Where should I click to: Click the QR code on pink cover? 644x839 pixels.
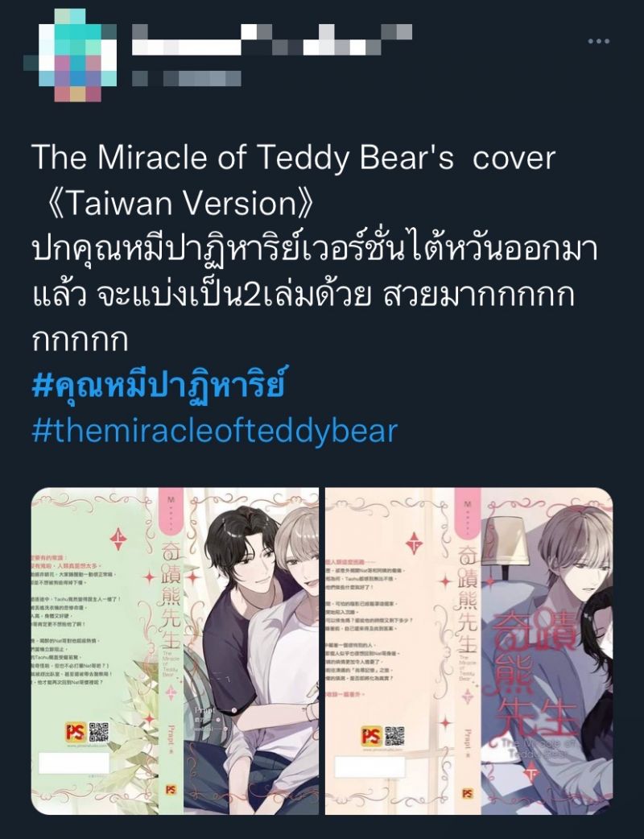[394, 736]
